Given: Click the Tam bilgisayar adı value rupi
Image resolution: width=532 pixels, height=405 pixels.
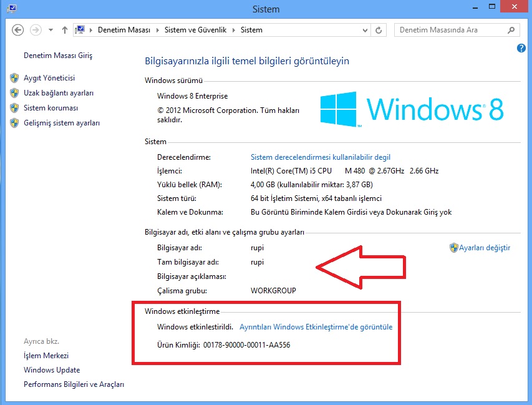Looking at the screenshot, I should tap(257, 262).
